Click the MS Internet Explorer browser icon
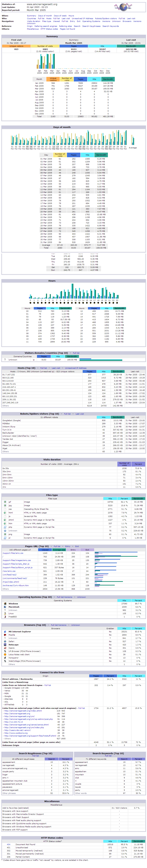 click(x=5, y=631)
